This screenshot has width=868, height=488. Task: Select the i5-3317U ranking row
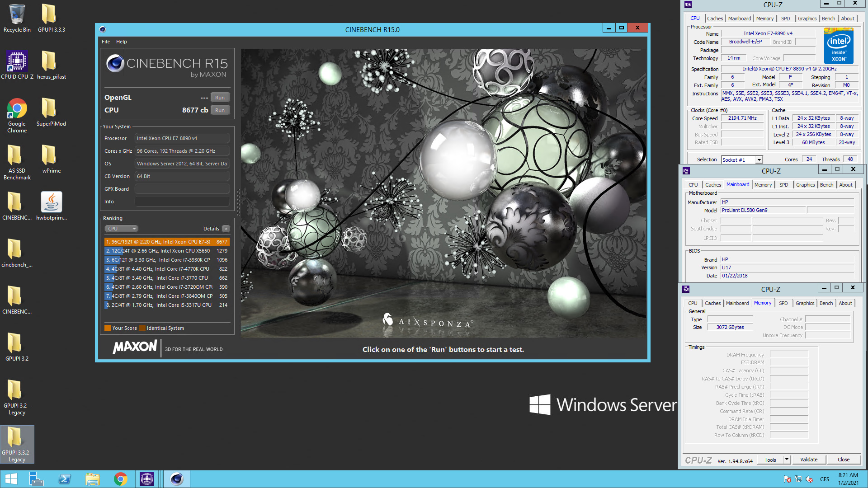167,305
